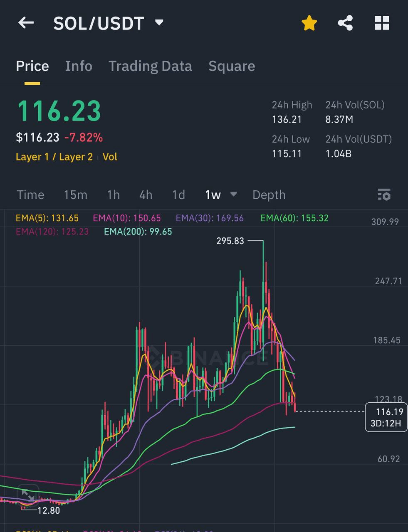408x532 pixels.
Task: Open chart settings icon beside Depth
Action: [384, 195]
